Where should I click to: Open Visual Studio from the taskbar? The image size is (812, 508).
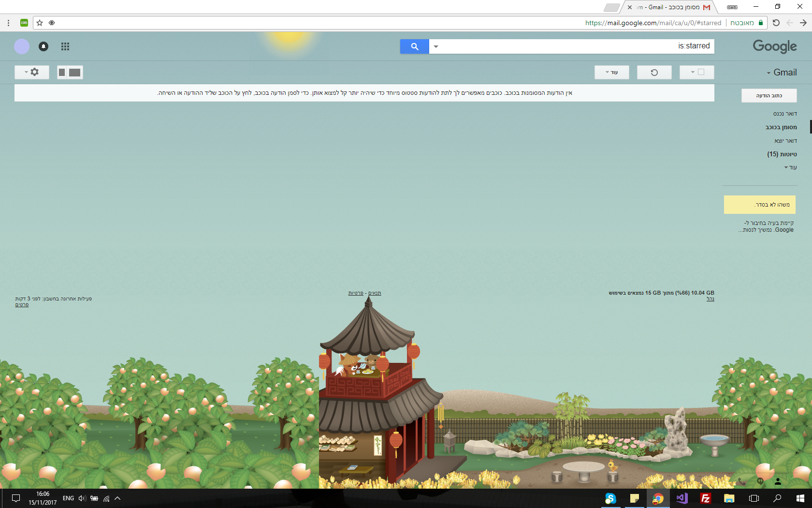[x=682, y=498]
